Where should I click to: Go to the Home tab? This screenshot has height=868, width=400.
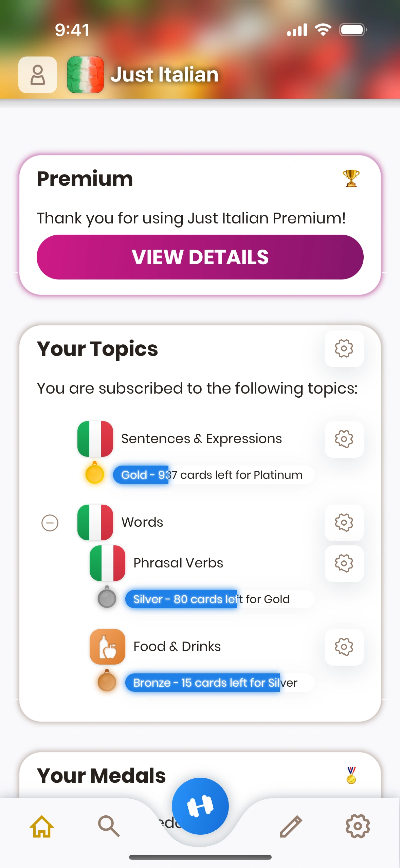pos(42,826)
